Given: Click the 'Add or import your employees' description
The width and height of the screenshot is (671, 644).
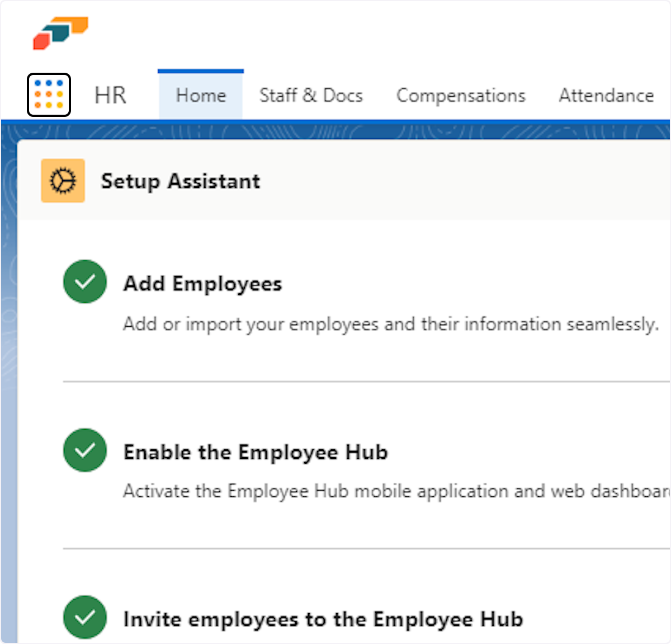Looking at the screenshot, I should (390, 324).
